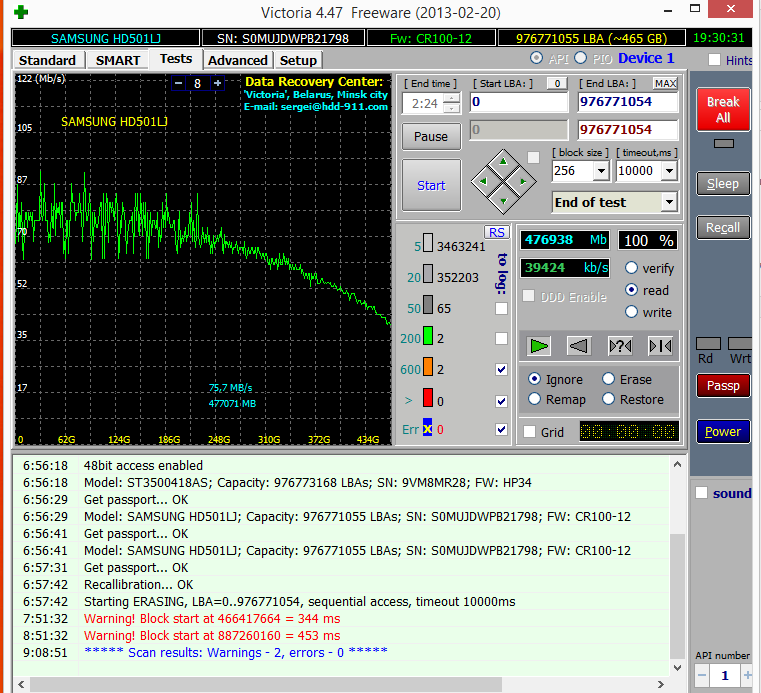Screen dimensions: 761x693
Task: Select the Remap action option
Action: [535, 399]
